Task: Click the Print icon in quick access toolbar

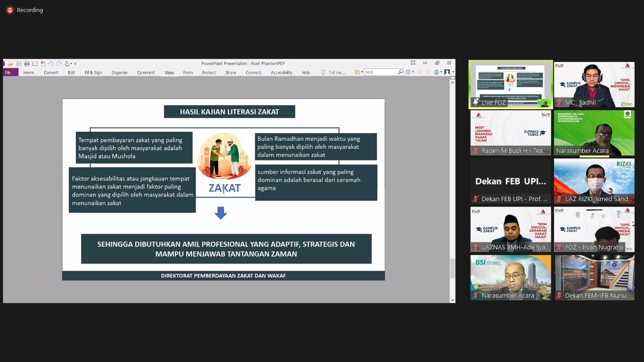Action: [27, 64]
